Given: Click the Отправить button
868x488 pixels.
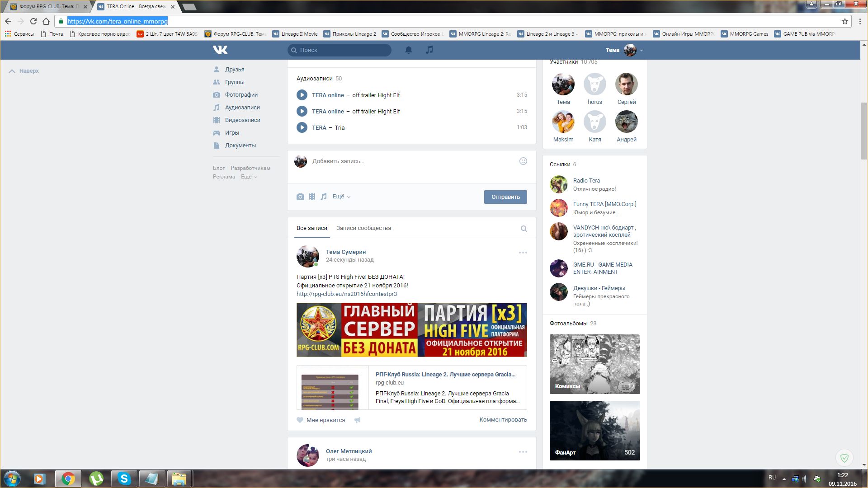Looking at the screenshot, I should click(505, 197).
